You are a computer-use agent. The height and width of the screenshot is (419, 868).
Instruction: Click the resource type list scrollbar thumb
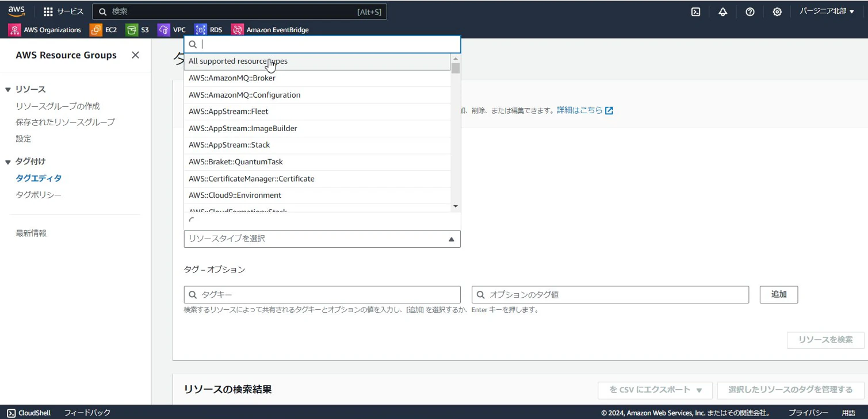tap(456, 68)
